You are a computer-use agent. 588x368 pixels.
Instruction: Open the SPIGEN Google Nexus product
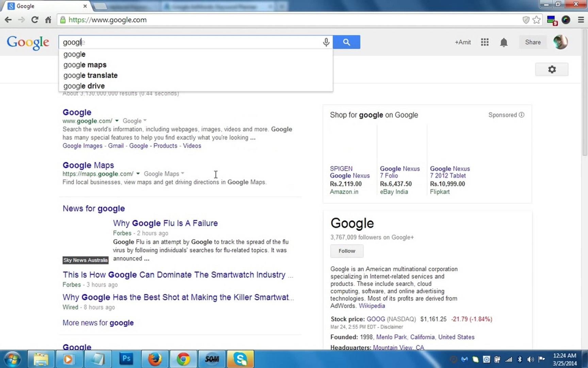350,172
